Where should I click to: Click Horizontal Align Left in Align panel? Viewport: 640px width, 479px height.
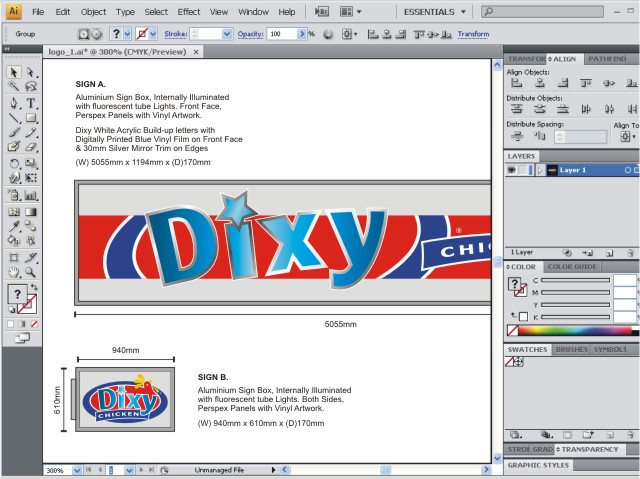pyautogui.click(x=517, y=83)
